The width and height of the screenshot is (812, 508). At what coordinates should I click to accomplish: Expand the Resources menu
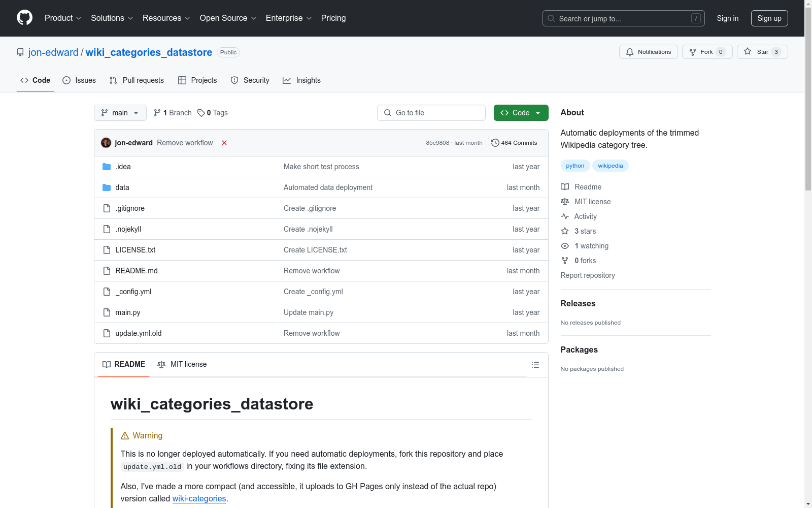tap(166, 18)
